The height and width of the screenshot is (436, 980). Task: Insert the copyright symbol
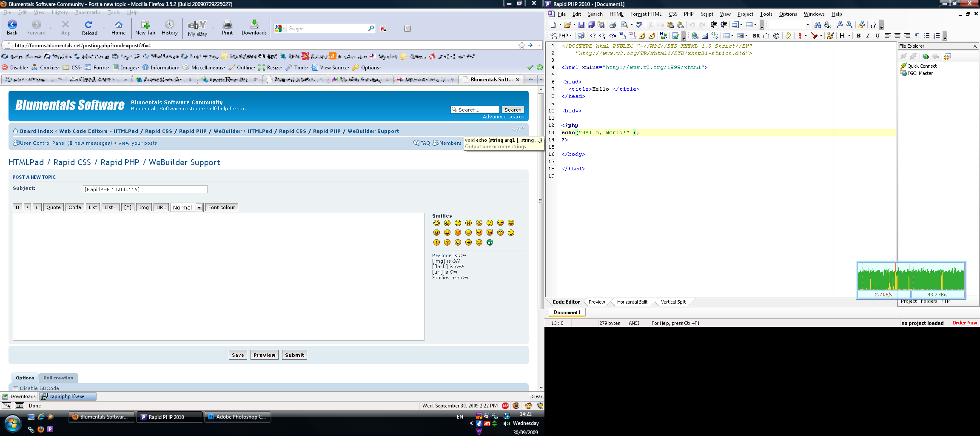pos(776,36)
